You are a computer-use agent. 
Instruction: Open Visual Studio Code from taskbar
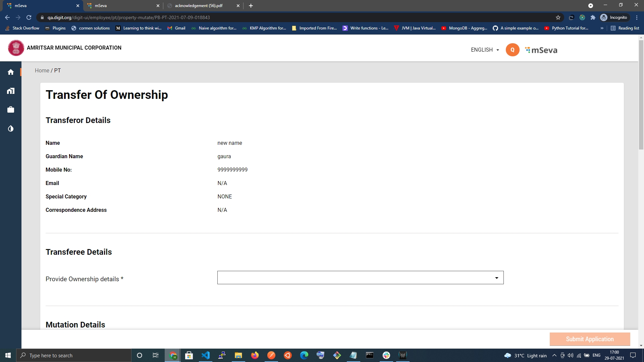(x=205, y=355)
